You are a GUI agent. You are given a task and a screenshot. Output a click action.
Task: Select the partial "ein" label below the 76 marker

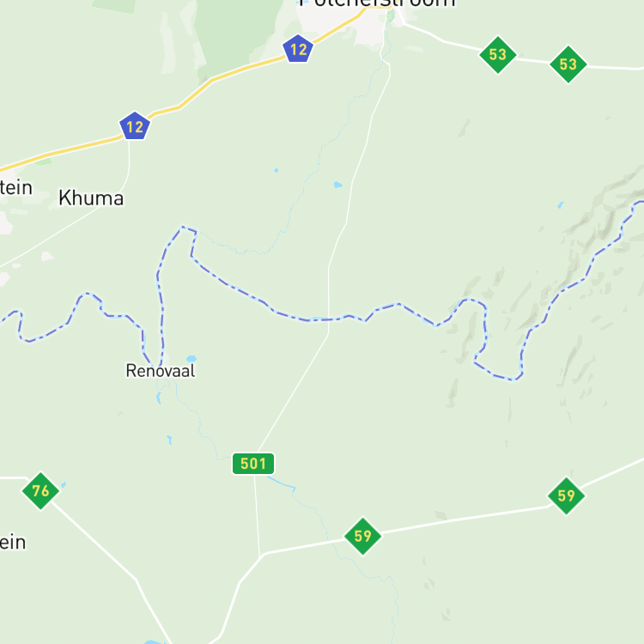pos(13,542)
